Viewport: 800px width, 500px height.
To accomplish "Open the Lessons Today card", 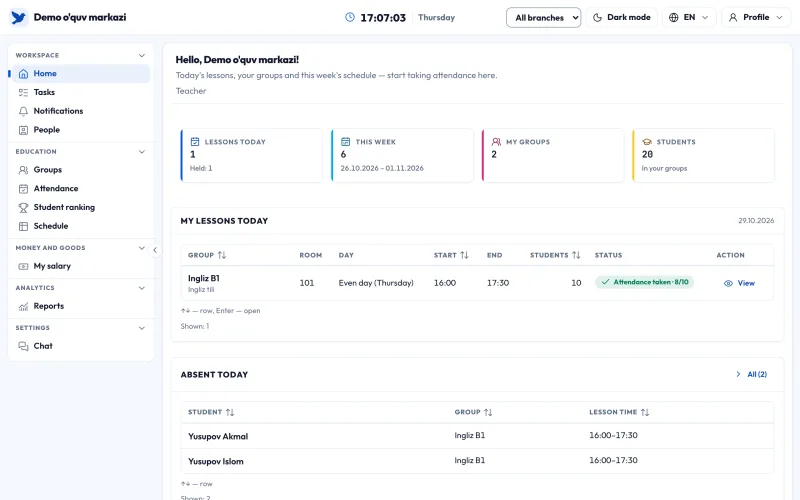I will pos(252,156).
